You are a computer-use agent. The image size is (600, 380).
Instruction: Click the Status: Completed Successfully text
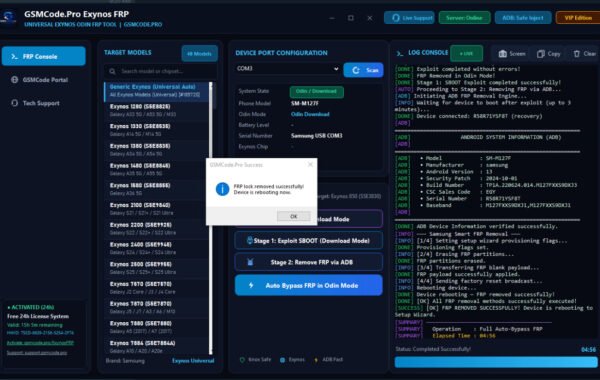click(x=433, y=349)
